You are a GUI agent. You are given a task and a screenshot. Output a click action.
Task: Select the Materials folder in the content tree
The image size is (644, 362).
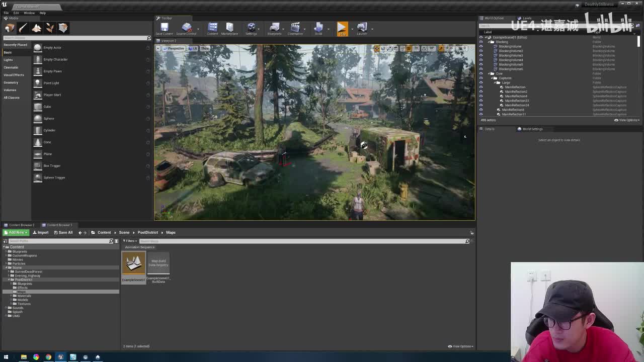24,296
